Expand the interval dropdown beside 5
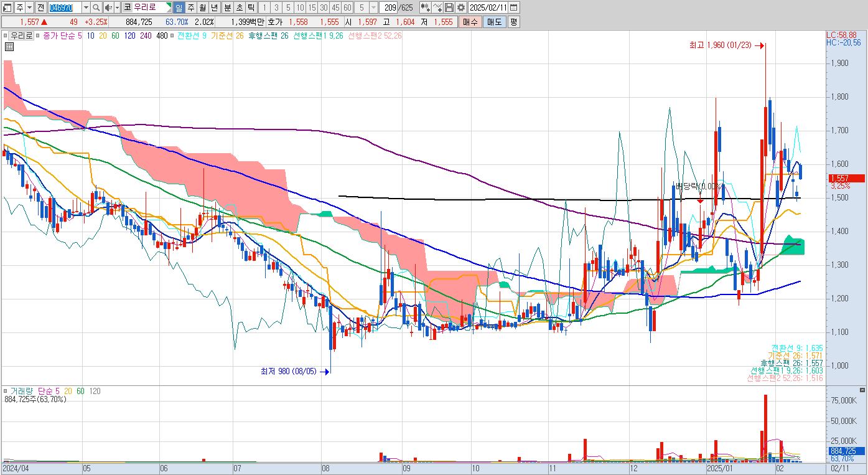 (x=373, y=7)
